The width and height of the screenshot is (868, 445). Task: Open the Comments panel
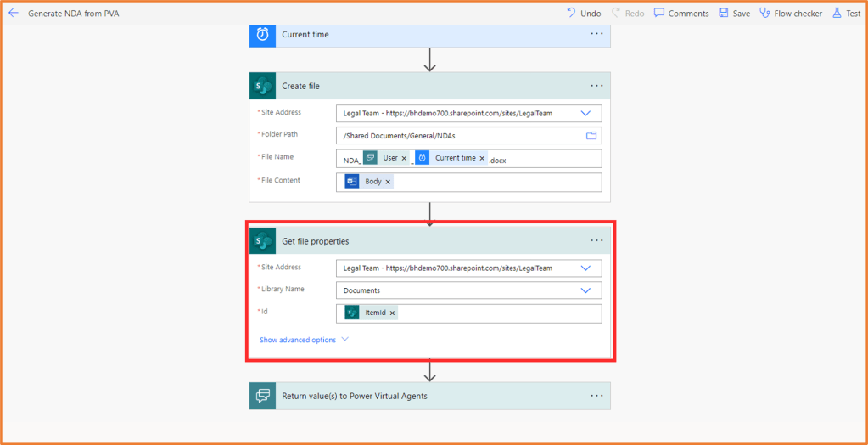681,14
